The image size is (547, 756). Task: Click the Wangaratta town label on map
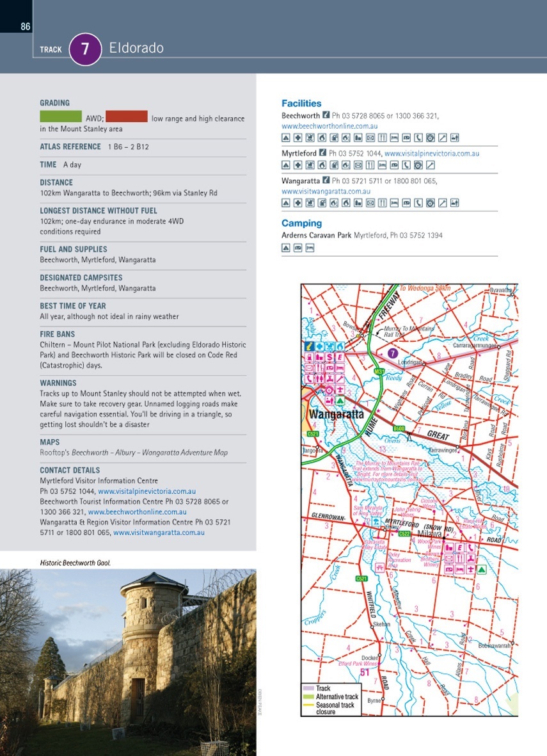(335, 415)
